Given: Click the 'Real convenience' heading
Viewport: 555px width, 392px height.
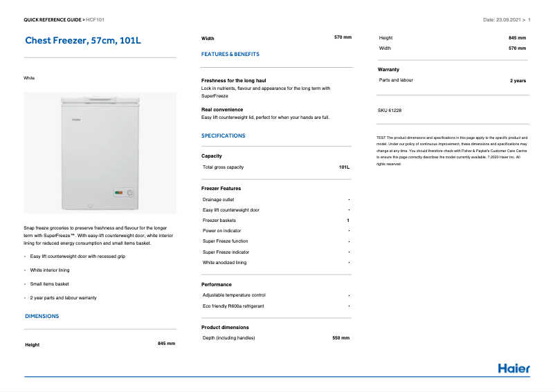Looking at the screenshot, I should 222,109.
